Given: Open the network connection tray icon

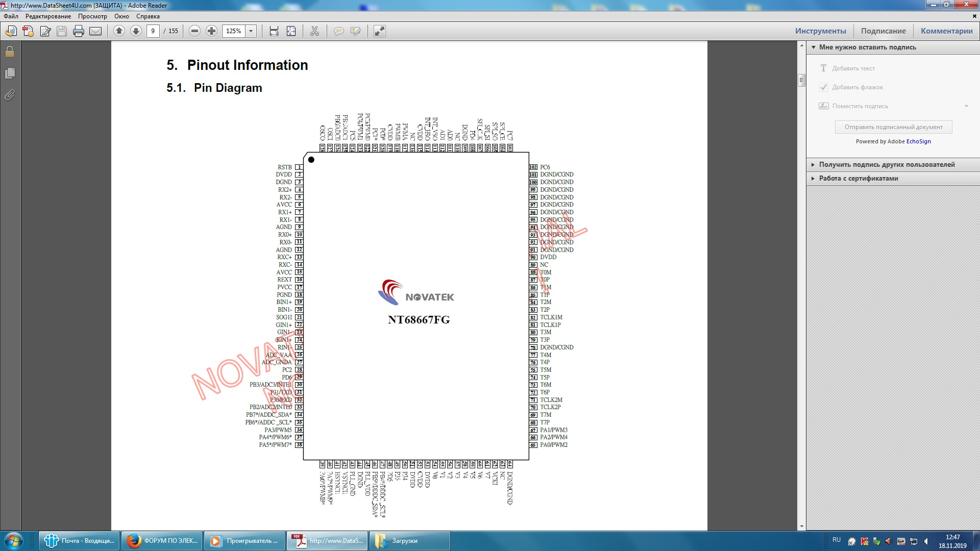Looking at the screenshot, I should [914, 541].
